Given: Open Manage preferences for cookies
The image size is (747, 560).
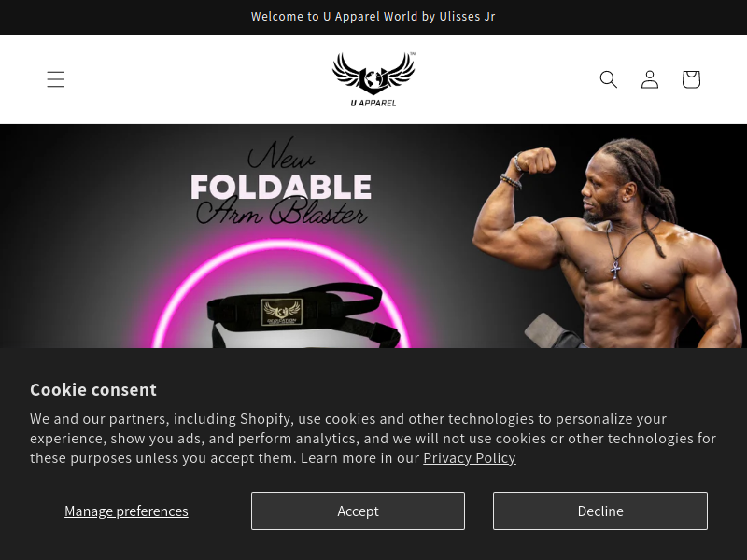Looking at the screenshot, I should point(126,511).
